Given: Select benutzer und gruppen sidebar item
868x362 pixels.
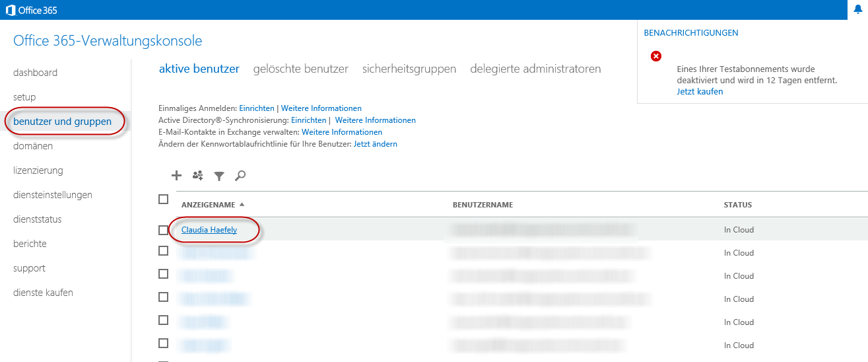Looking at the screenshot, I should point(62,122).
